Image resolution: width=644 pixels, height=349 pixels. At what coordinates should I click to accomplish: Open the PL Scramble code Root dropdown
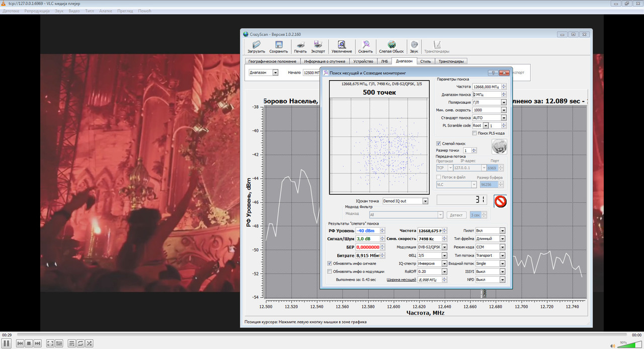(x=486, y=125)
